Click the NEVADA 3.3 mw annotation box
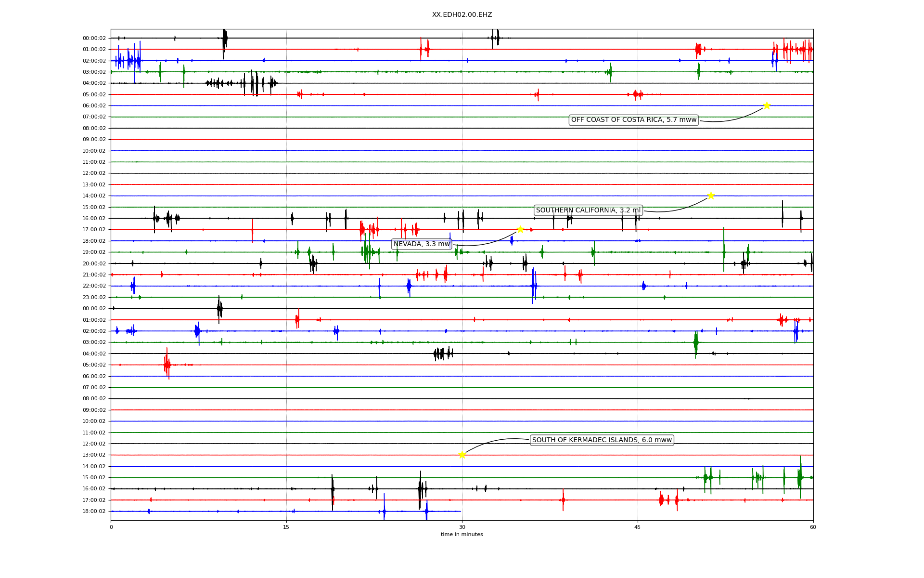Image resolution: width=924 pixels, height=578 pixels. click(422, 244)
